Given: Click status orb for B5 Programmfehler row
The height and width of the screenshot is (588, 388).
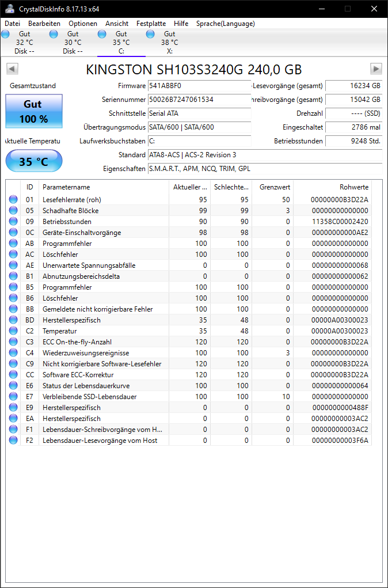Looking at the screenshot, I should 13,287.
